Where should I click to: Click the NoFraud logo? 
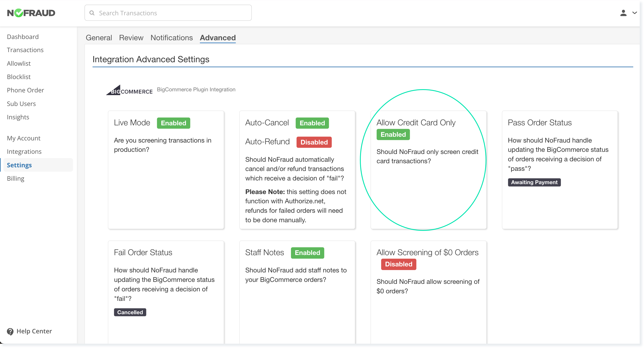31,13
